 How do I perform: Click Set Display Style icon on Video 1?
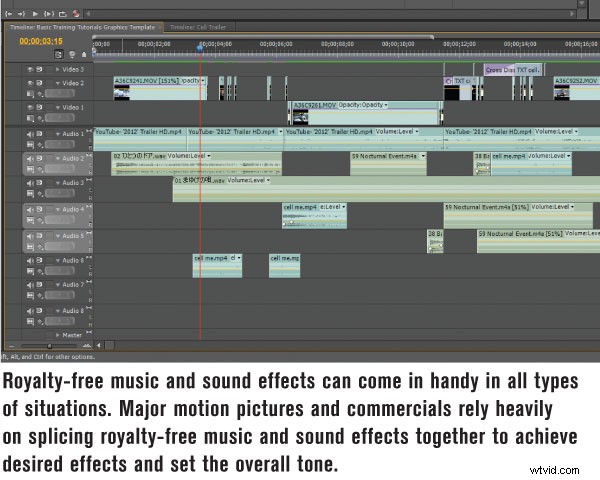click(x=30, y=118)
